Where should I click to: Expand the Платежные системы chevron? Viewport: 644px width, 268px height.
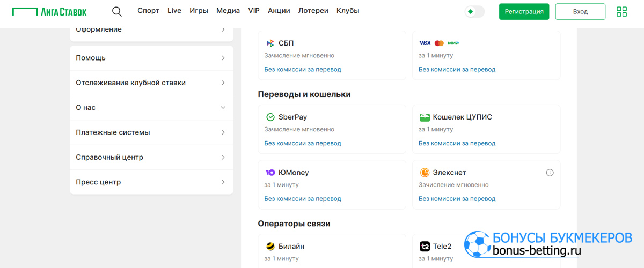point(223,132)
